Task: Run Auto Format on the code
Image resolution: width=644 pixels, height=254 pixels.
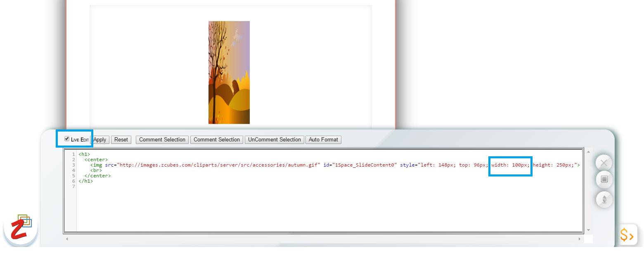Action: [x=323, y=140]
